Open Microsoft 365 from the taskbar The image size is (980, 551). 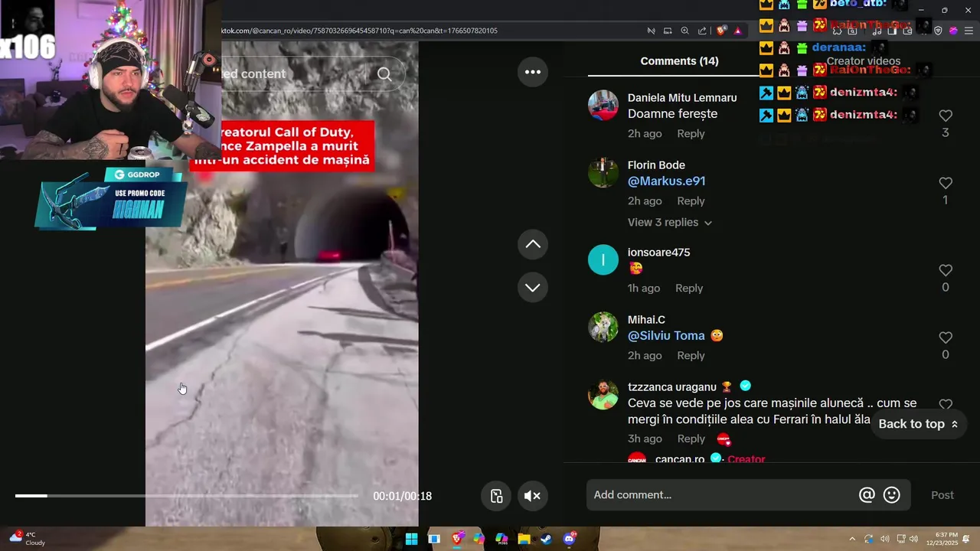(x=501, y=539)
